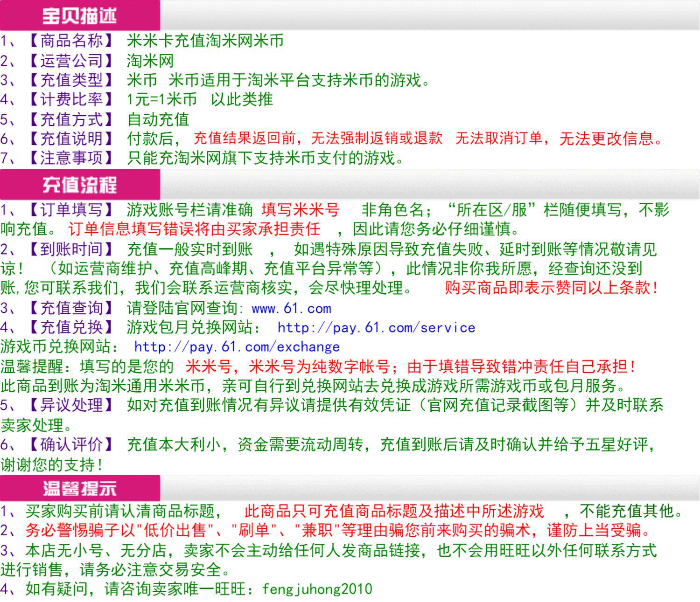Select the 【充值说明】 label
Image resolution: width=700 pixels, height=602 pixels.
coord(71,138)
